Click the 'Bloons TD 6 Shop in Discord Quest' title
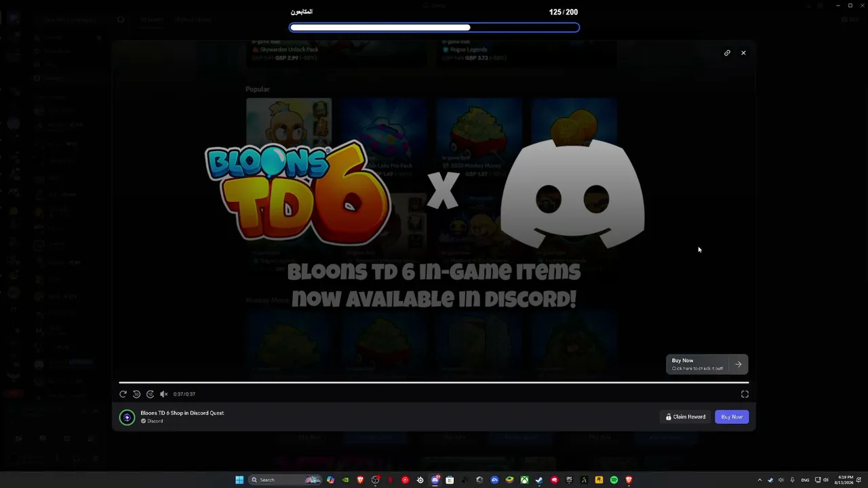This screenshot has height=488, width=868. point(182,413)
